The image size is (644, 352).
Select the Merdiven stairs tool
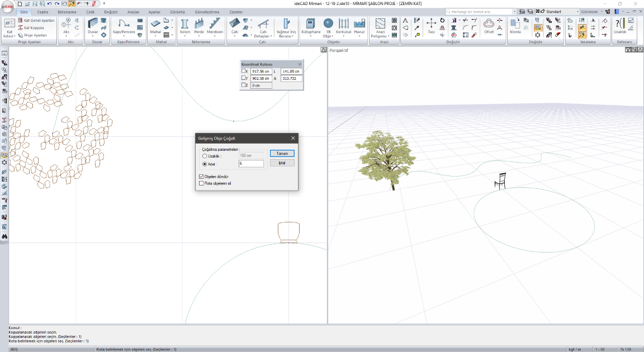click(x=215, y=25)
